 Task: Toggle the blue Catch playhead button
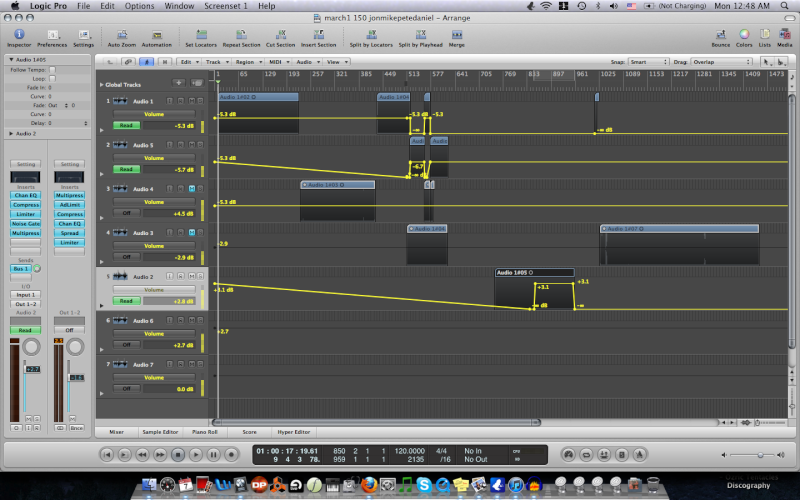click(x=146, y=62)
